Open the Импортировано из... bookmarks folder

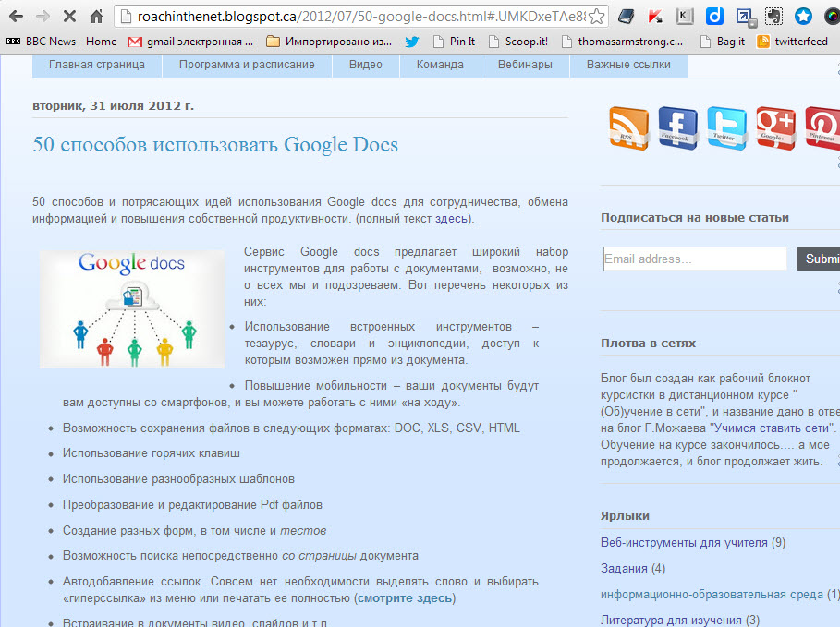329,42
